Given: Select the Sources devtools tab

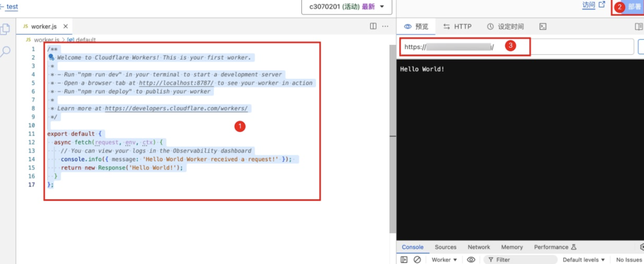Looking at the screenshot, I should [445, 247].
